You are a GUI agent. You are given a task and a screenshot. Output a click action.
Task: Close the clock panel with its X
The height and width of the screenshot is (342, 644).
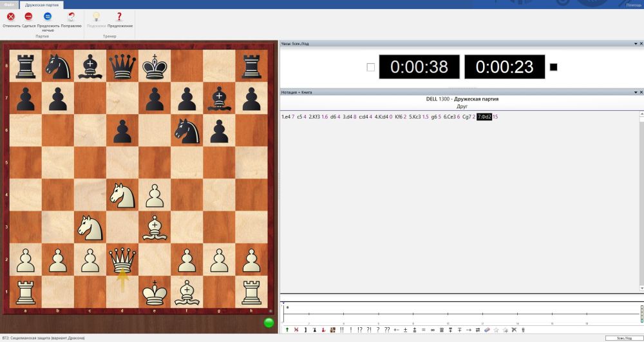tap(641, 44)
